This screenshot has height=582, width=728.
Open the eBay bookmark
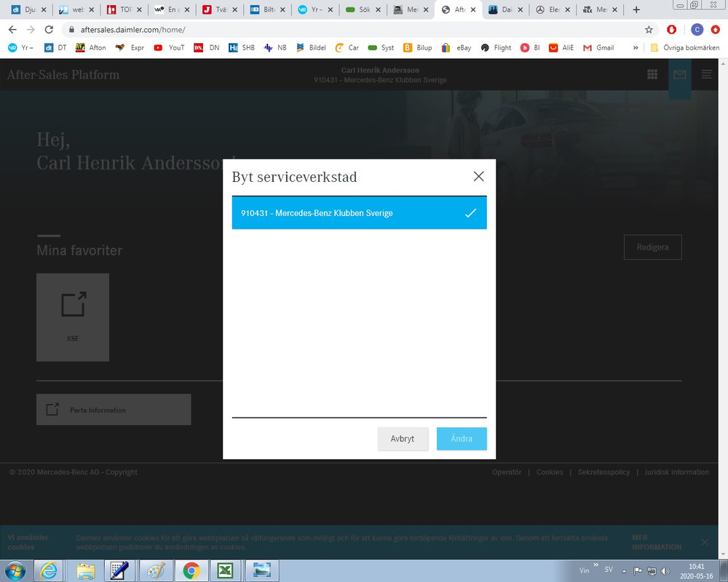point(456,47)
